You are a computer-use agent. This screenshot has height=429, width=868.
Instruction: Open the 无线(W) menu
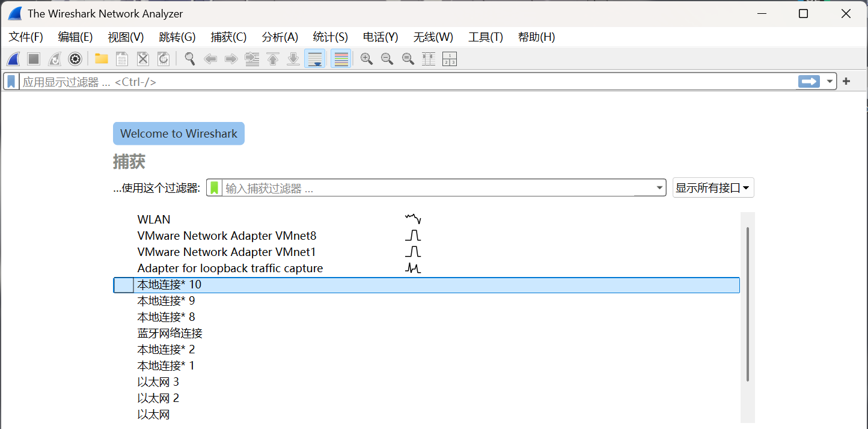[433, 37]
